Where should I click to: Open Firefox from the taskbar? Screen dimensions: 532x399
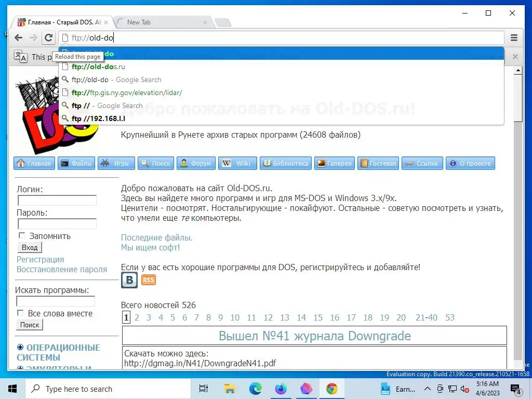click(x=281, y=389)
